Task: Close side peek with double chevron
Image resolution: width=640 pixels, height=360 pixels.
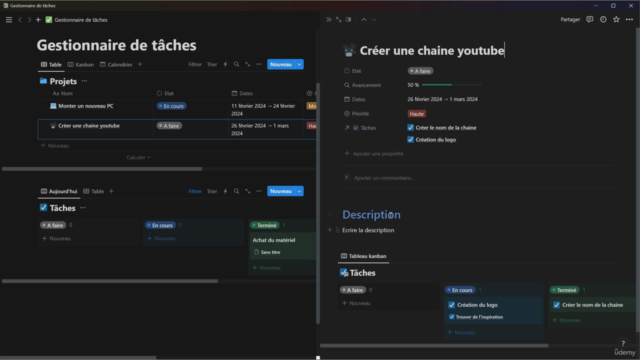Action: 329,19
